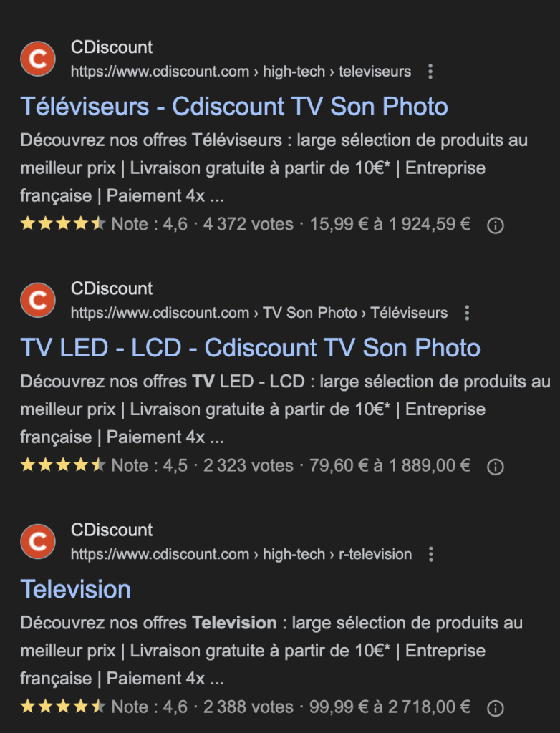Click CDiscount site name above Téléviseurs result
This screenshot has height=733, width=560.
[112, 48]
